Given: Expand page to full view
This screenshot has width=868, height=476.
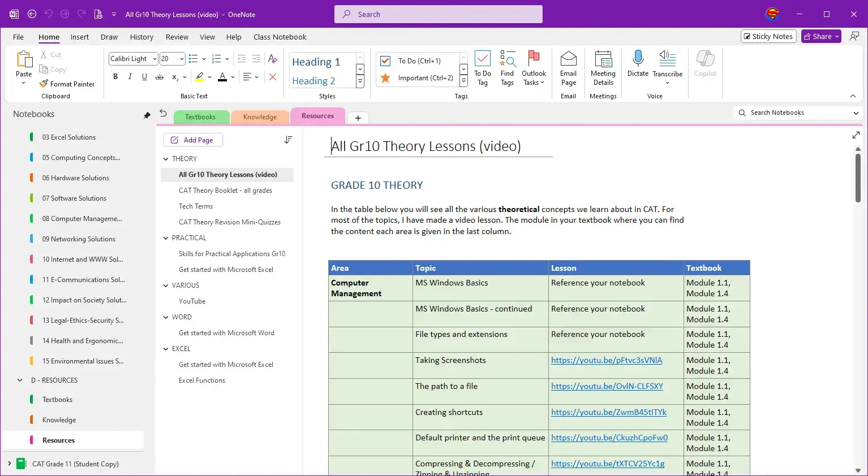Looking at the screenshot, I should (856, 135).
